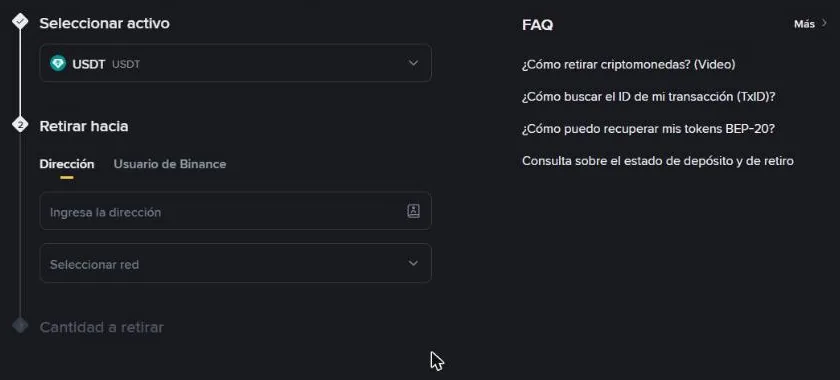Click the USDT asset selector field
Screen dimensions: 840x380
tap(235, 63)
